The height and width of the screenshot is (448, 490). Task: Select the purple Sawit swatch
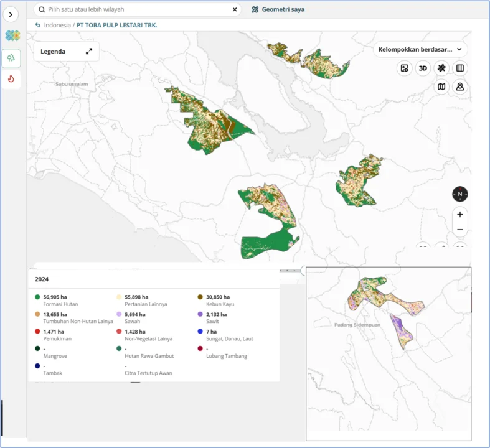pyautogui.click(x=200, y=314)
